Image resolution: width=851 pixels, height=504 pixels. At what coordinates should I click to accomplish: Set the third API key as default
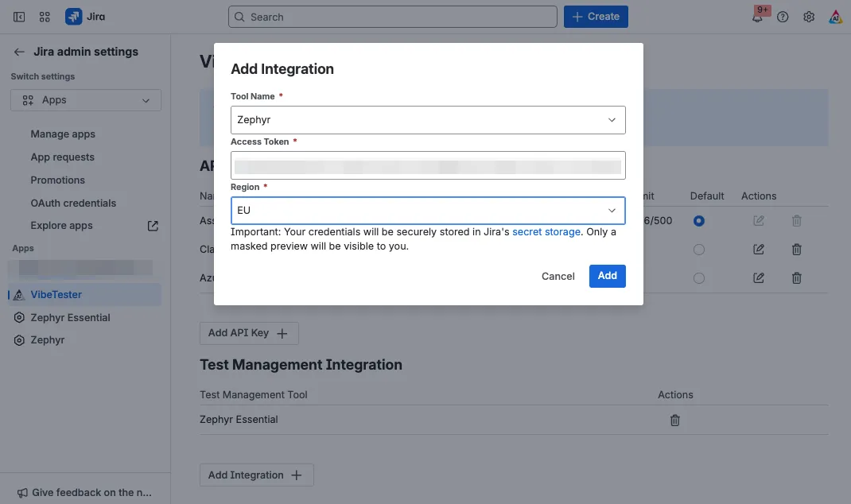click(699, 278)
